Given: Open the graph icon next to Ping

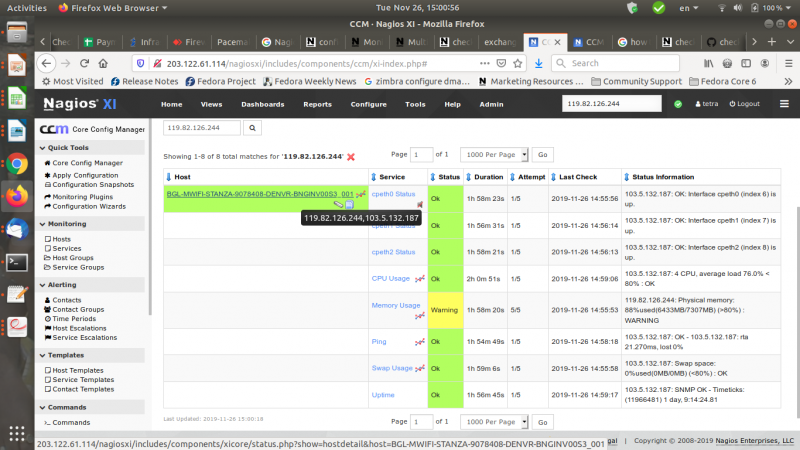Looking at the screenshot, I should (419, 342).
